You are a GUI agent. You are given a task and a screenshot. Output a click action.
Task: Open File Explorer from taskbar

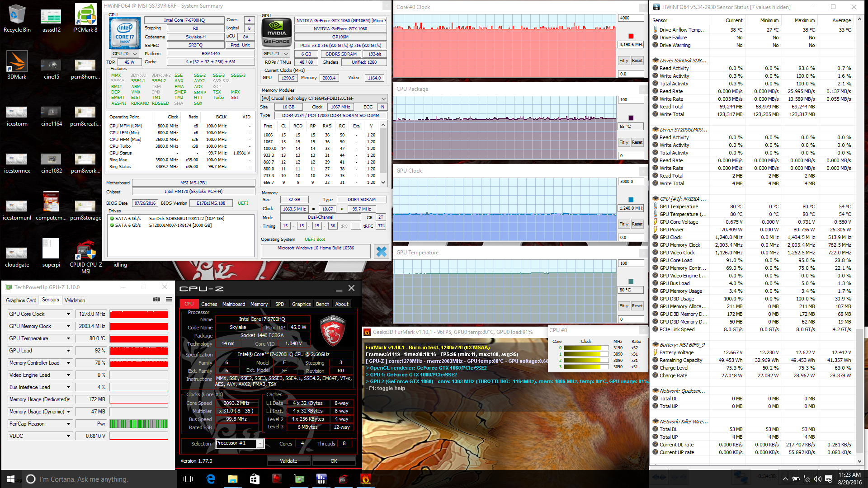(x=232, y=479)
